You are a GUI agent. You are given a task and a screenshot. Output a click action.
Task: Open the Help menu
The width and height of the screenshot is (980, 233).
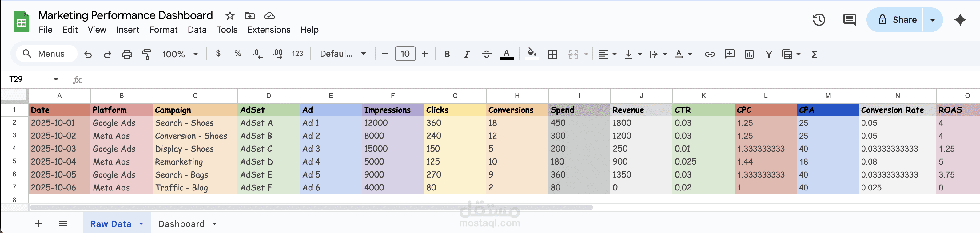coord(310,30)
